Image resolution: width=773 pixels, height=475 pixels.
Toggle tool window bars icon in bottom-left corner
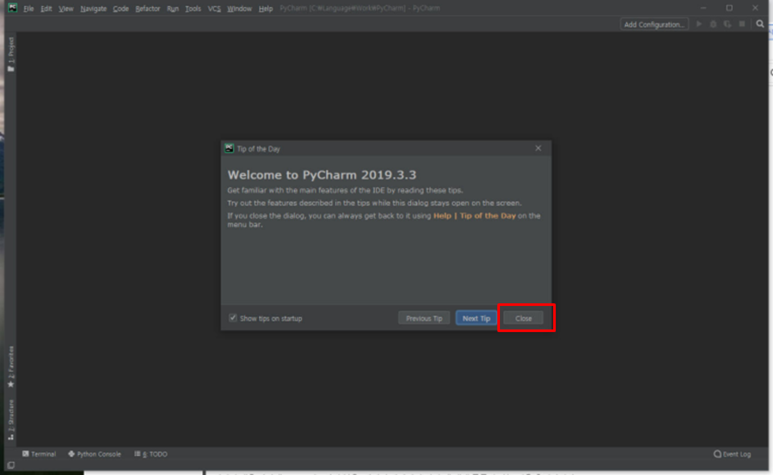[11, 465]
